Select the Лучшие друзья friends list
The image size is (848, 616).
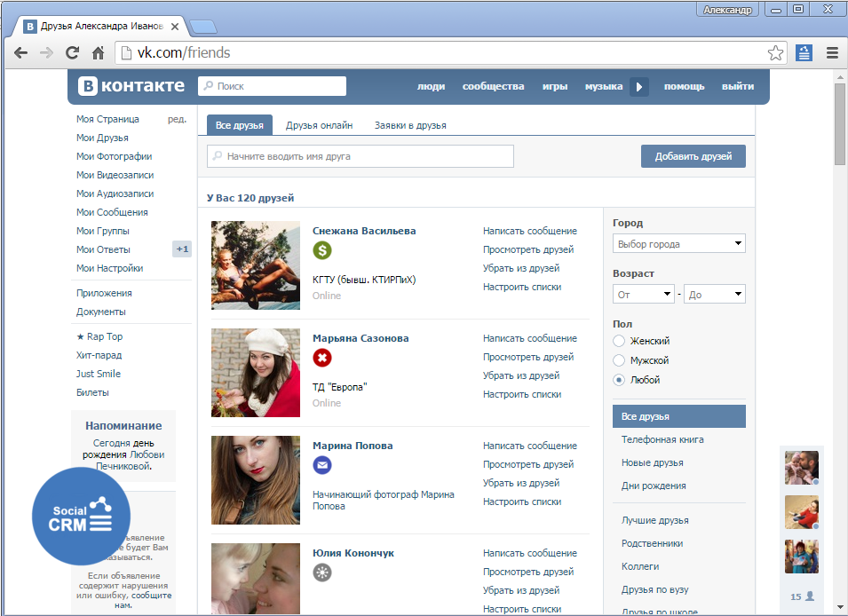coord(655,520)
